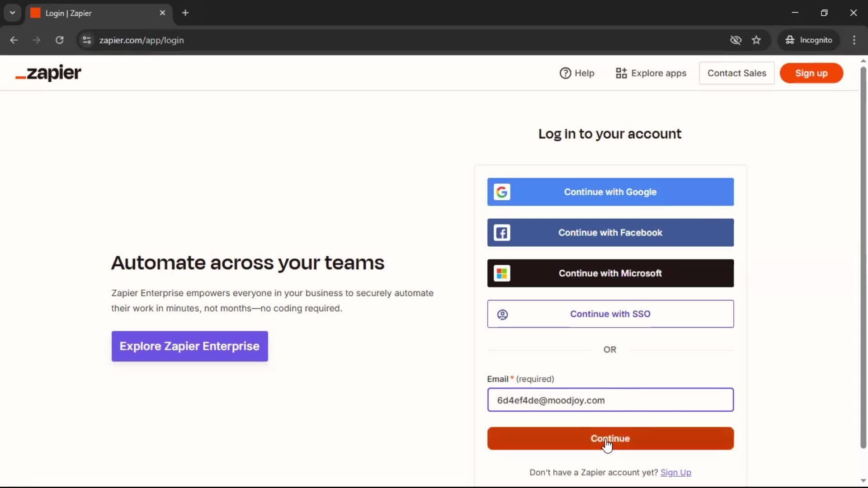
Task: Click the 'OR' separator text
Action: pyautogui.click(x=610, y=350)
